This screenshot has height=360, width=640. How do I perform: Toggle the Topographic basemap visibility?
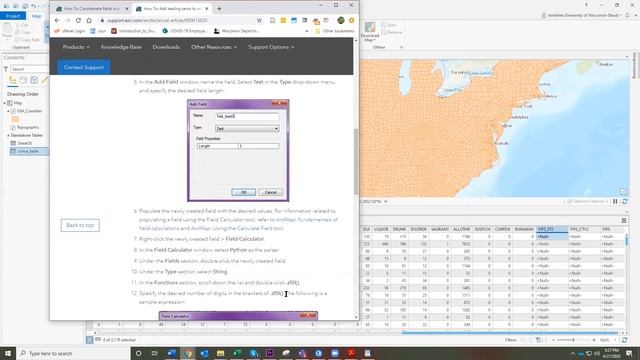click(x=13, y=127)
